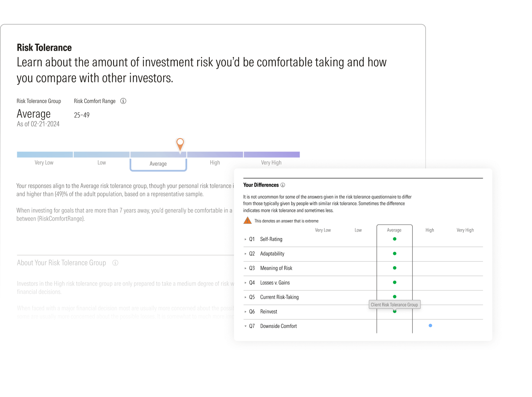Screen dimensions: 532x397
Task: Expand the Q3 Meaning of Risk row
Action: point(245,268)
